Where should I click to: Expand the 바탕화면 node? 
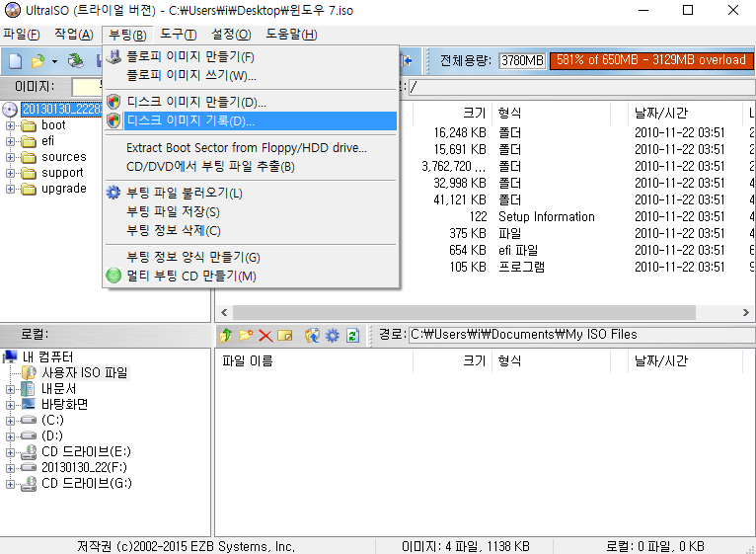pos(10,405)
